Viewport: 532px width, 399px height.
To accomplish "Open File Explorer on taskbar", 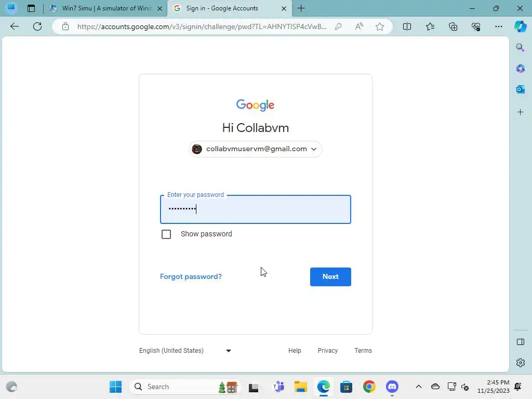I will pos(301,387).
